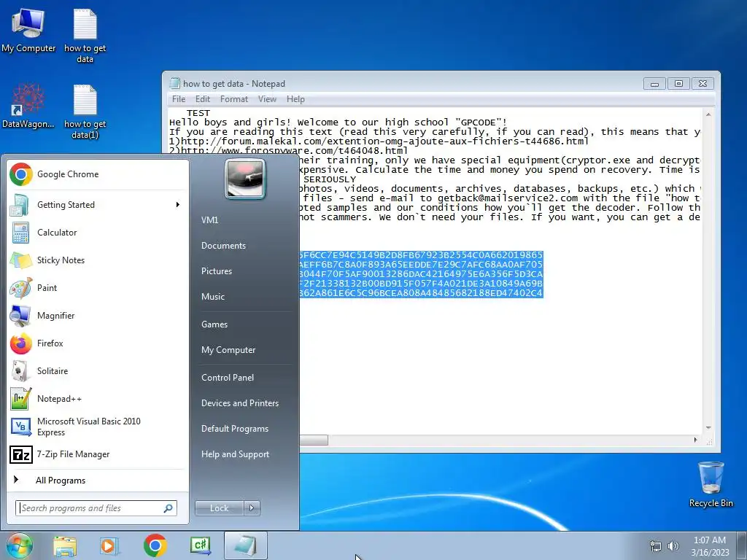
Task: Open the Calculator icon in the Start menu
Action: pyautogui.click(x=21, y=233)
